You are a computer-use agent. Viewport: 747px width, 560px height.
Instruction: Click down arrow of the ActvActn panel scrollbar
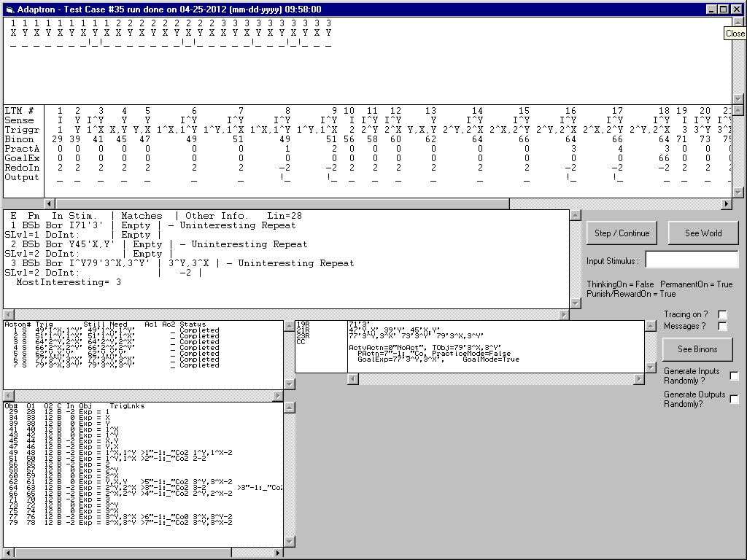pyautogui.click(x=651, y=367)
